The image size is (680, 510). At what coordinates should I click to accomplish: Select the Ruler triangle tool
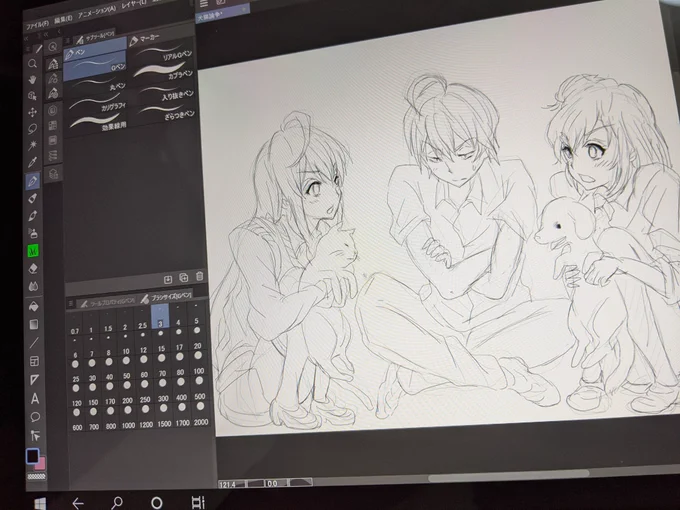(34, 380)
